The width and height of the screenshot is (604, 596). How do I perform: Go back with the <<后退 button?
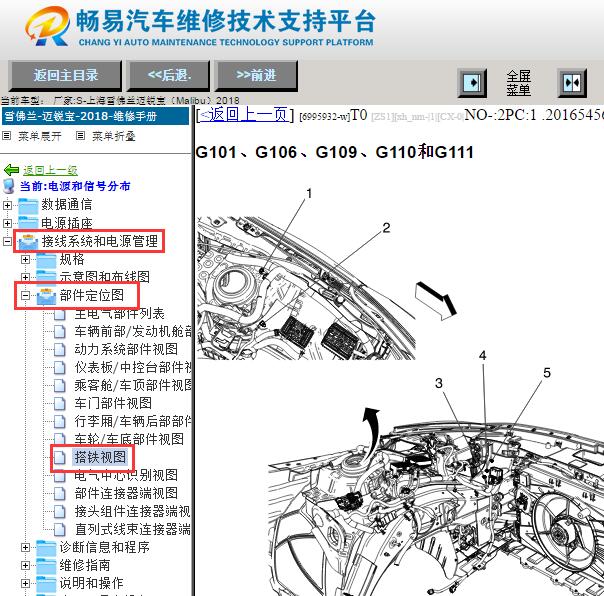[169, 75]
